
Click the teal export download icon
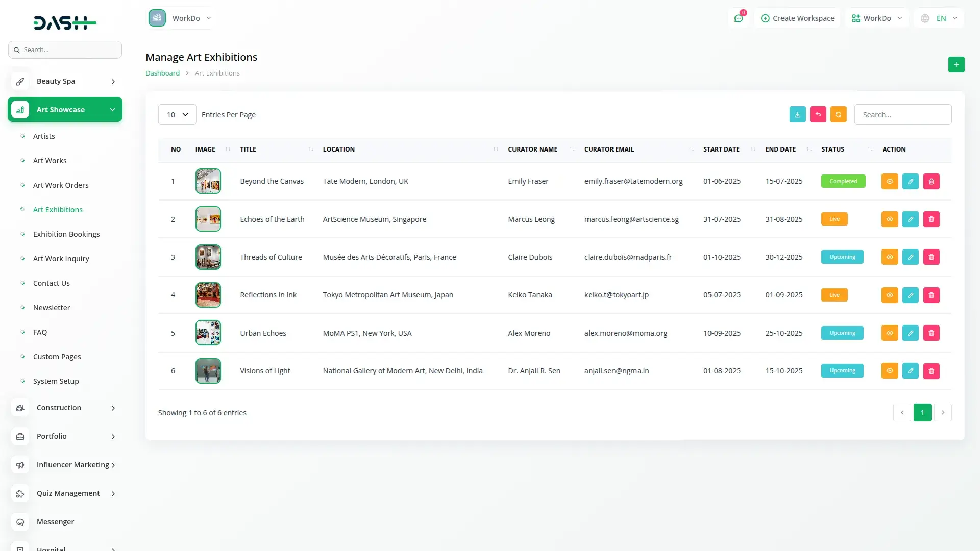(x=797, y=114)
